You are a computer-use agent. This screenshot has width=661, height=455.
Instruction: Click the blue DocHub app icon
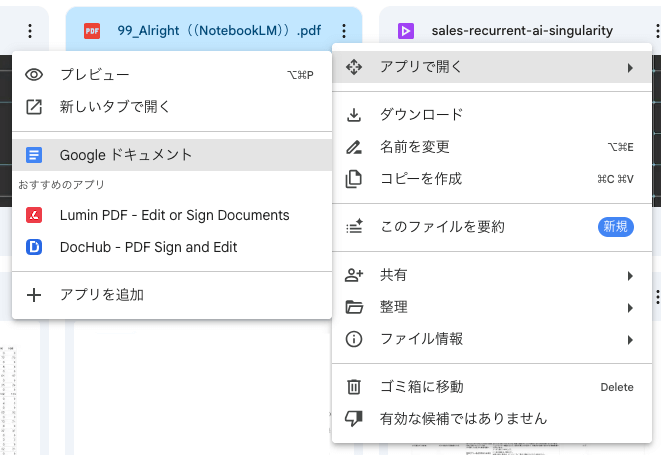pyautogui.click(x=34, y=247)
